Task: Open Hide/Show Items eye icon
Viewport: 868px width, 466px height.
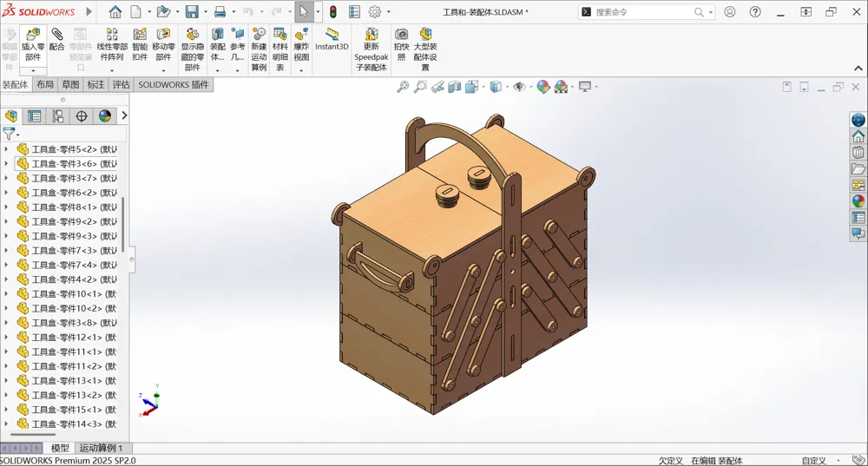Action: [519, 87]
